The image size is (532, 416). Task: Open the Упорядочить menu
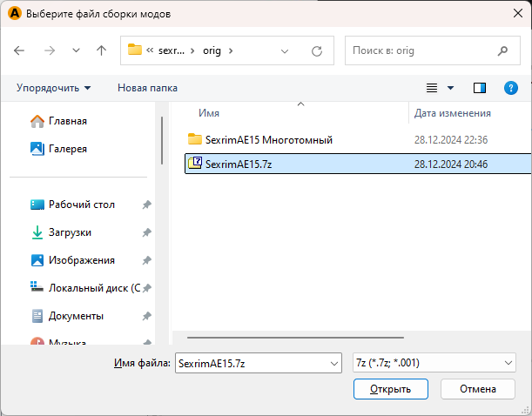(x=53, y=88)
